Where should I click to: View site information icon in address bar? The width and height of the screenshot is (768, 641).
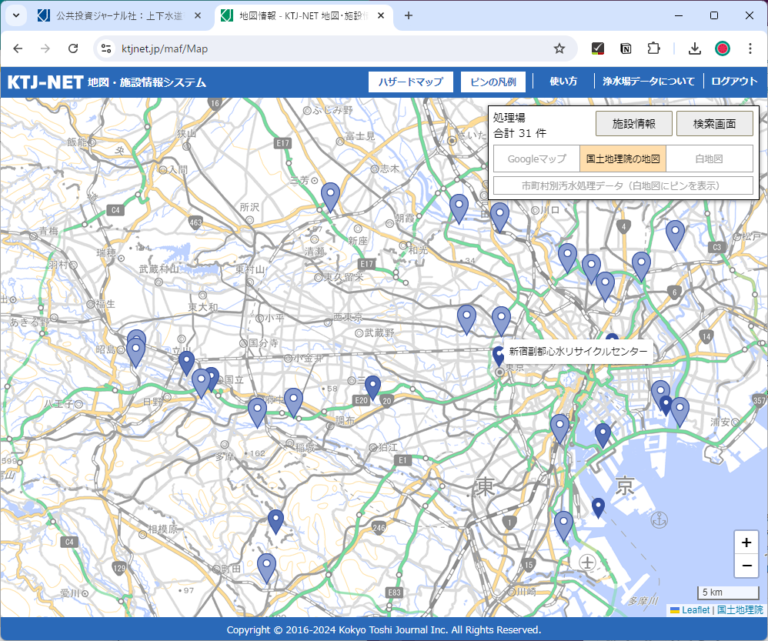[105, 48]
